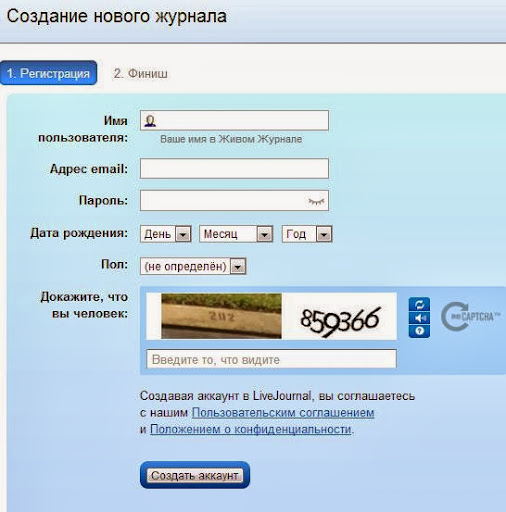Open the Месяц month dropdown

tap(236, 234)
